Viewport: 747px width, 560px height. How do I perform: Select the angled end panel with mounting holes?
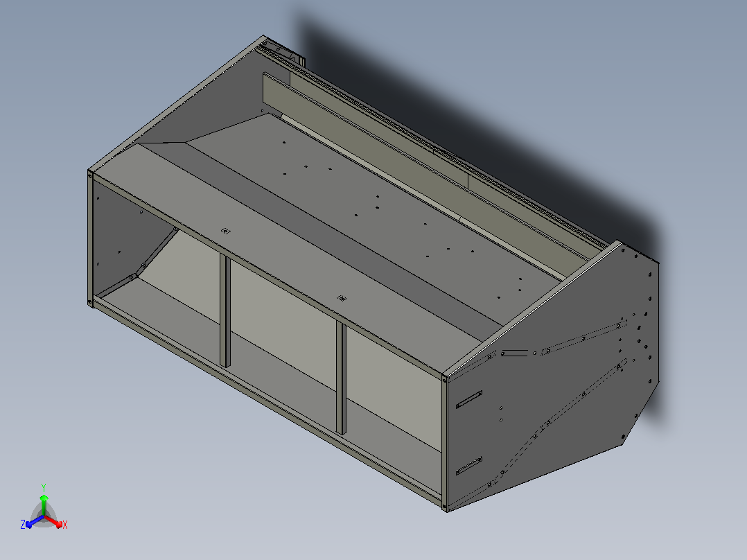click(553, 376)
